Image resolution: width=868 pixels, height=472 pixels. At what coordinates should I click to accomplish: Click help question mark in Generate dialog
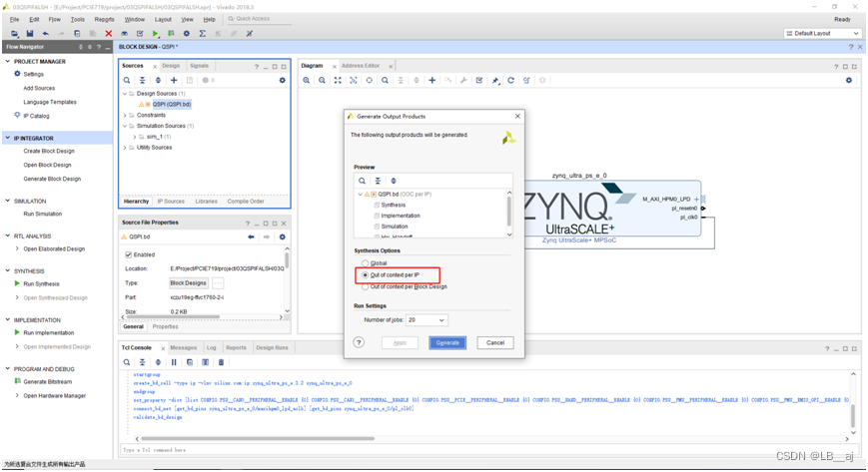tap(359, 342)
